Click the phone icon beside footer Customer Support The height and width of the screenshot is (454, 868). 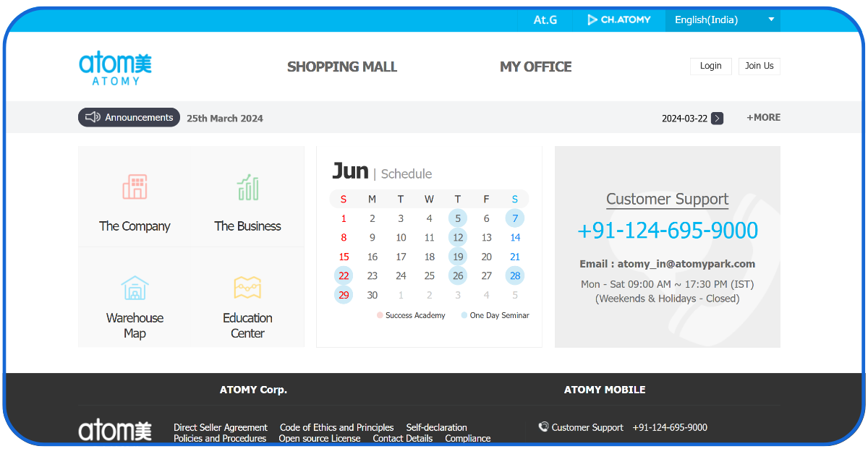click(543, 427)
